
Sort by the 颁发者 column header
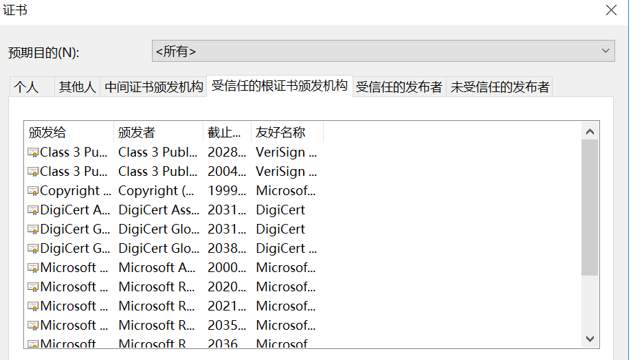pyautogui.click(x=159, y=132)
